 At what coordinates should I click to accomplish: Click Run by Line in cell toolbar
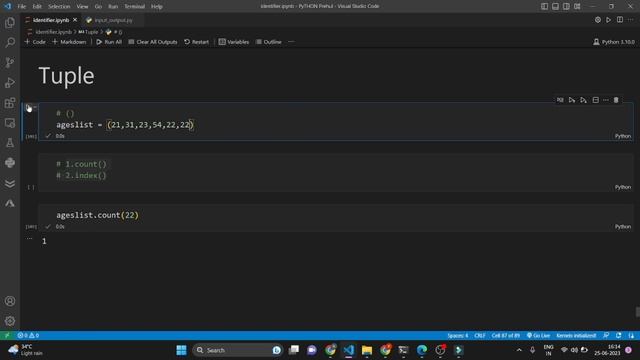pos(560,100)
